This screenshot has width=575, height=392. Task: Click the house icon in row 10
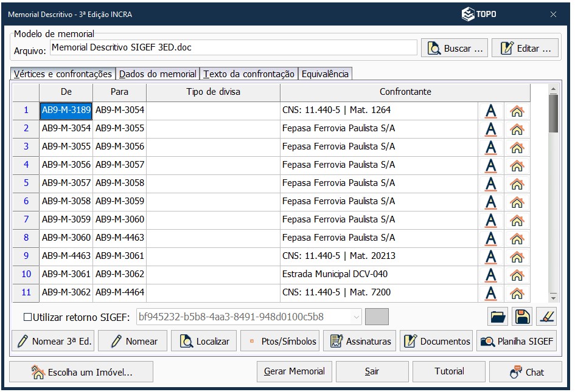pos(517,275)
